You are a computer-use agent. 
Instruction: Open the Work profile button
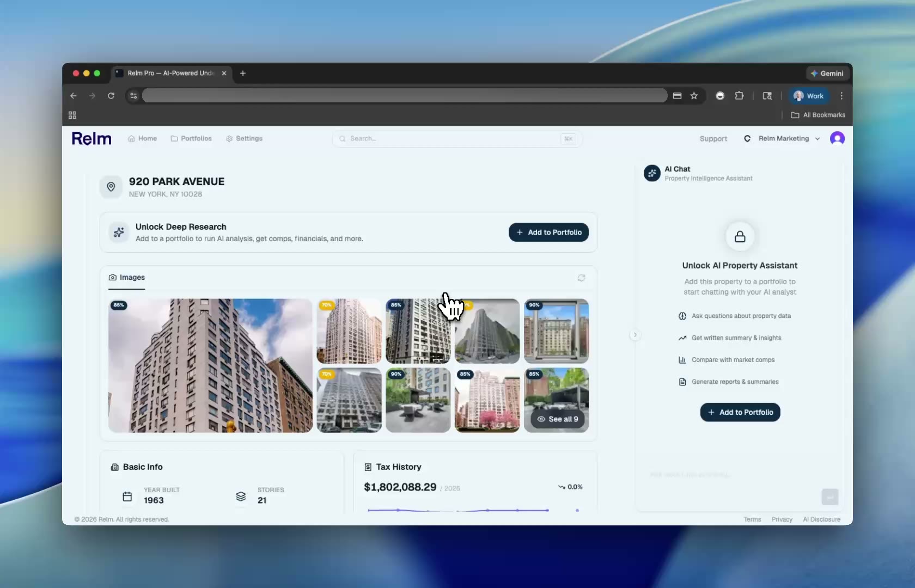coord(808,96)
